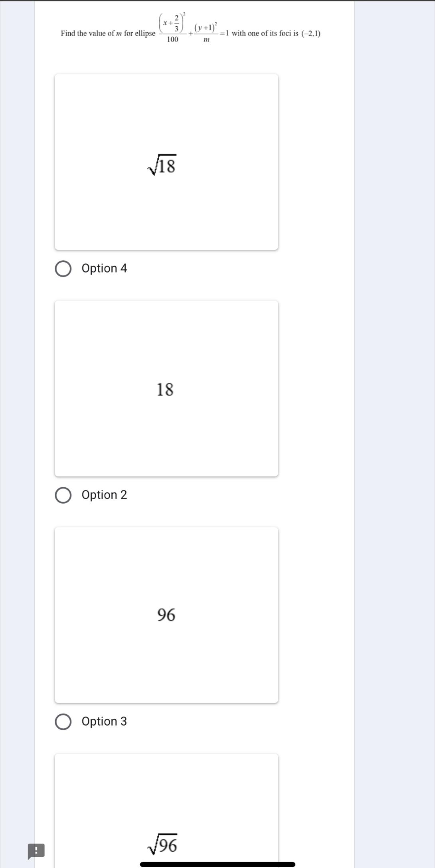Click the (y+1)² numerator term
This screenshot has width=435, height=868.
[x=206, y=28]
